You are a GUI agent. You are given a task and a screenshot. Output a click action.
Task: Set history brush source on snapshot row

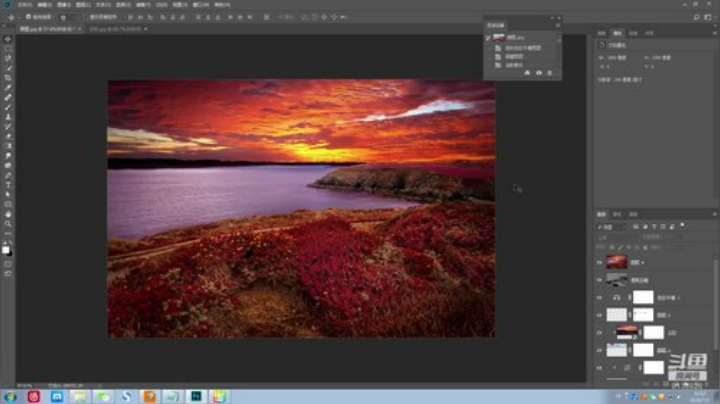(488, 38)
